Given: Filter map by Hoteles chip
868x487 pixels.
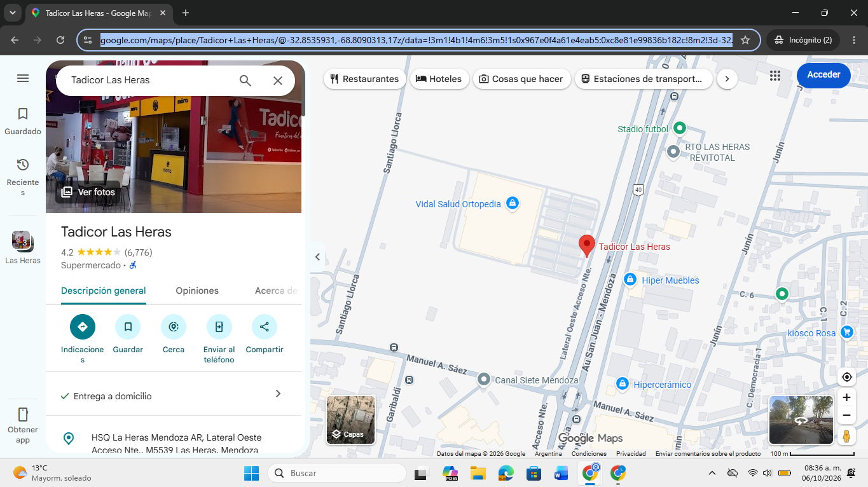Looking at the screenshot, I should click(439, 79).
